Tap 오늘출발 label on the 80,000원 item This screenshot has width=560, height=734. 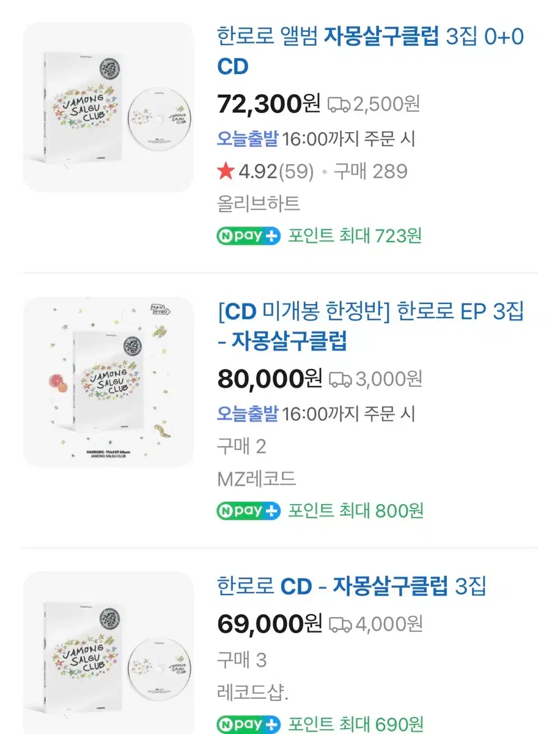point(248,414)
